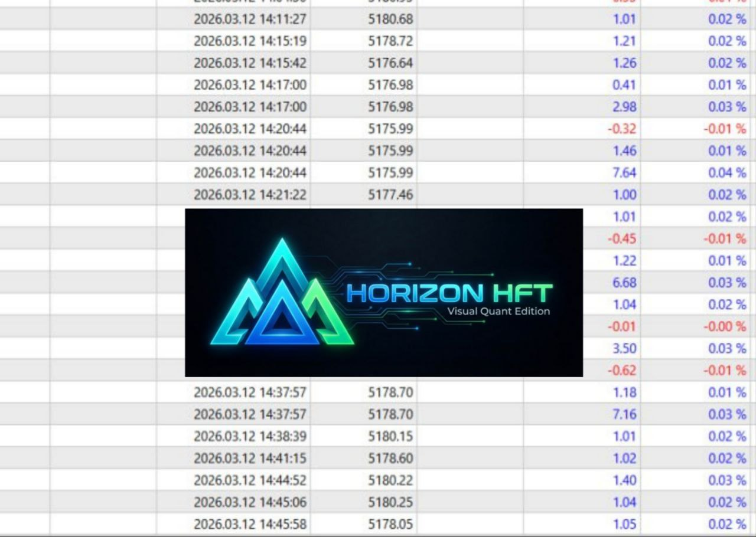Click the date cell 2026.03.12 14:15:19
756x537 pixels.
coord(250,41)
